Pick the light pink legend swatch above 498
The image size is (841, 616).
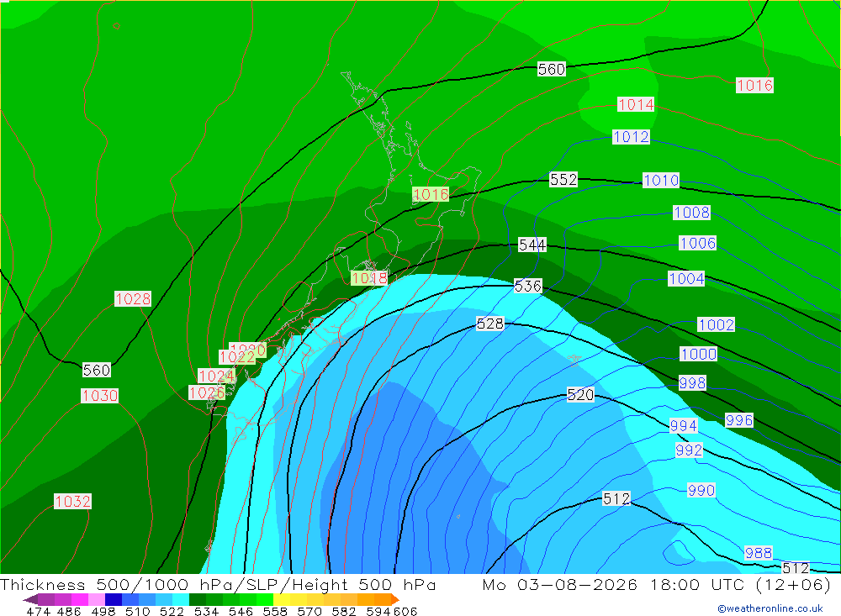(x=97, y=599)
